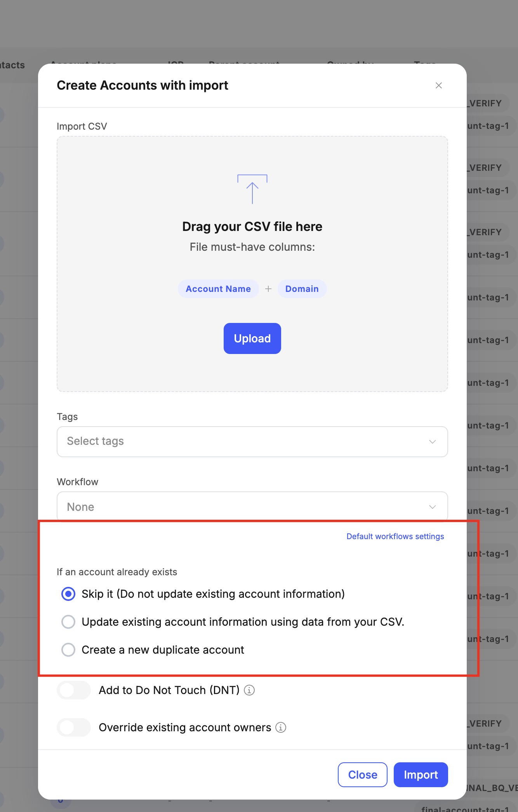
Task: Click the override owners info icon
Action: pyautogui.click(x=281, y=727)
